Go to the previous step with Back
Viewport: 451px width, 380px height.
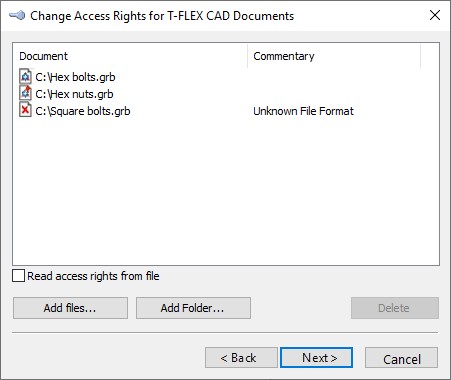tap(241, 358)
